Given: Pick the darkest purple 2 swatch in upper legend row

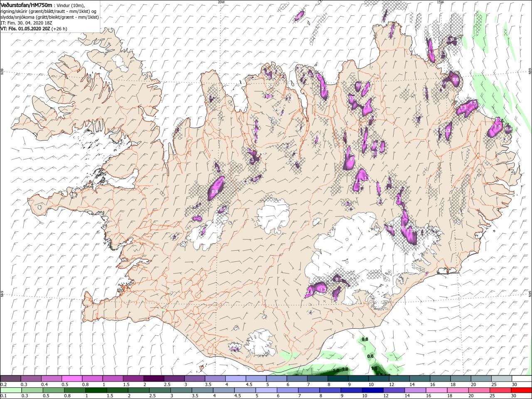Looking at the screenshot, I should click(153, 379).
